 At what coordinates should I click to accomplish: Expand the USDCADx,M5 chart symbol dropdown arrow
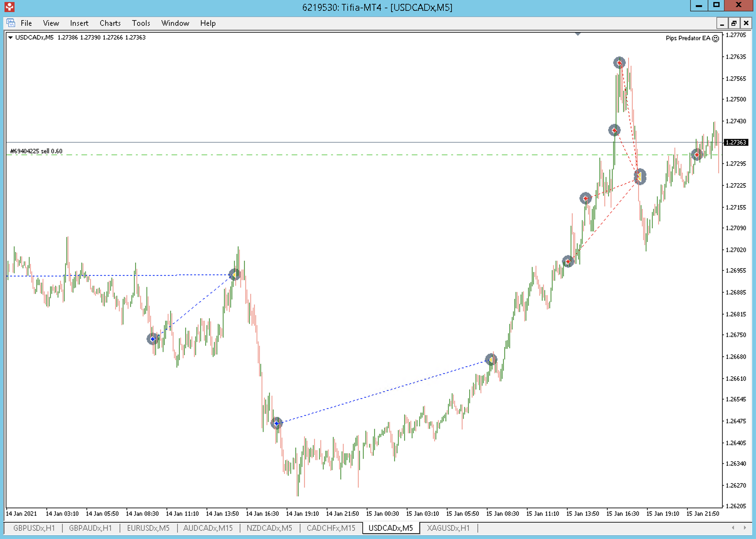[x=10, y=38]
